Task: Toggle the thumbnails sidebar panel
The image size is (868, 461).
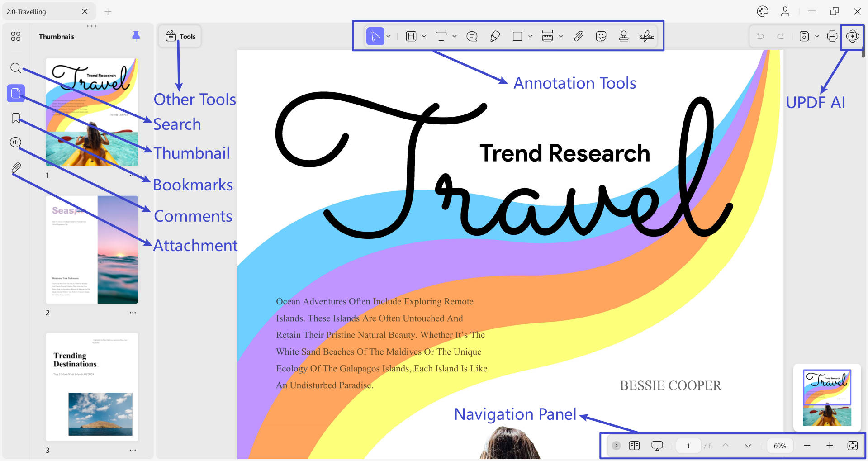Action: pyautogui.click(x=16, y=93)
